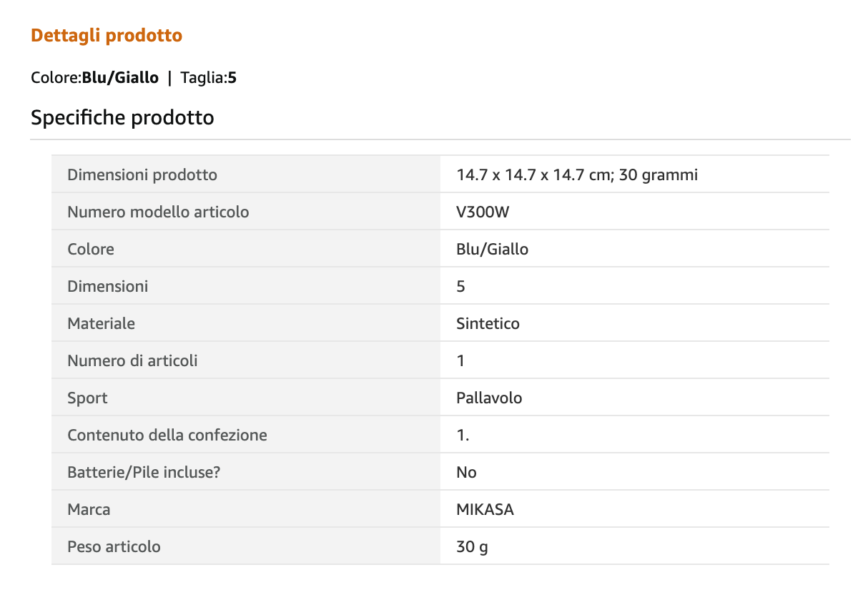Image resolution: width=868 pixels, height=595 pixels.
Task: Select the 30 g weight value
Action: (472, 546)
